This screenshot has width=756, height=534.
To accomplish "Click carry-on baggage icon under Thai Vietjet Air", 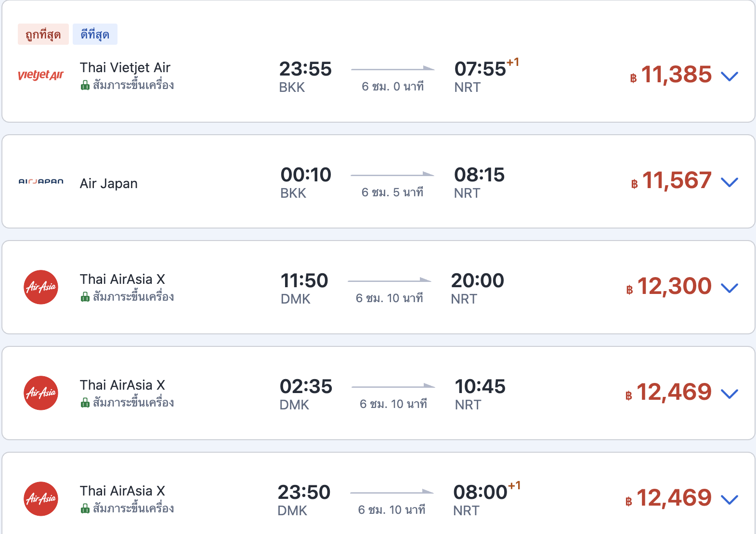I will tap(85, 86).
